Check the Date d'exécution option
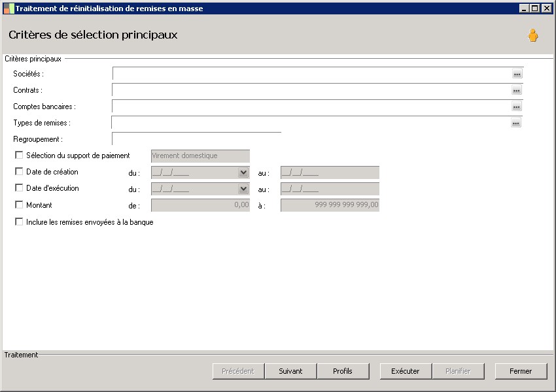This screenshot has height=392, width=556. pos(19,188)
